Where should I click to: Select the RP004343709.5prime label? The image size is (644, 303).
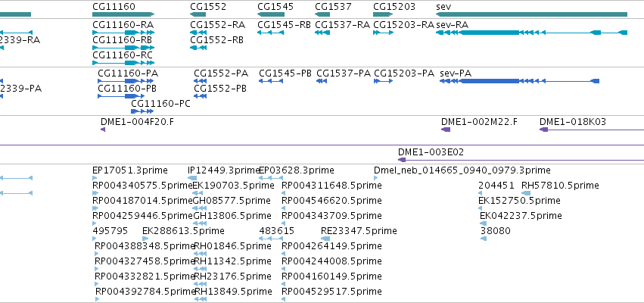(332, 216)
